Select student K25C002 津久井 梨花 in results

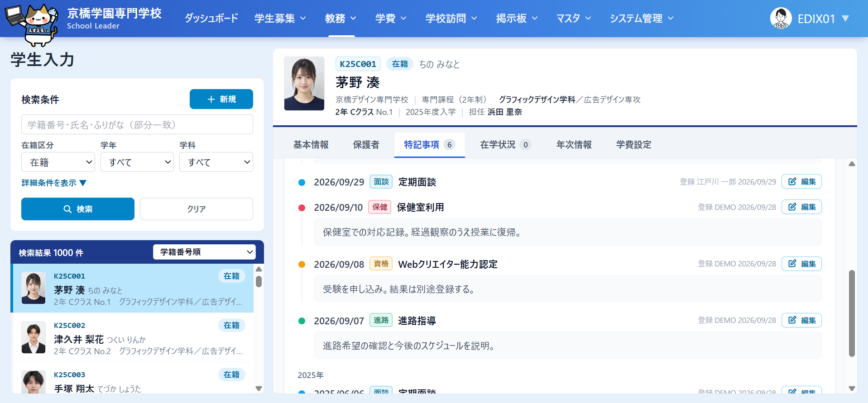tap(132, 337)
